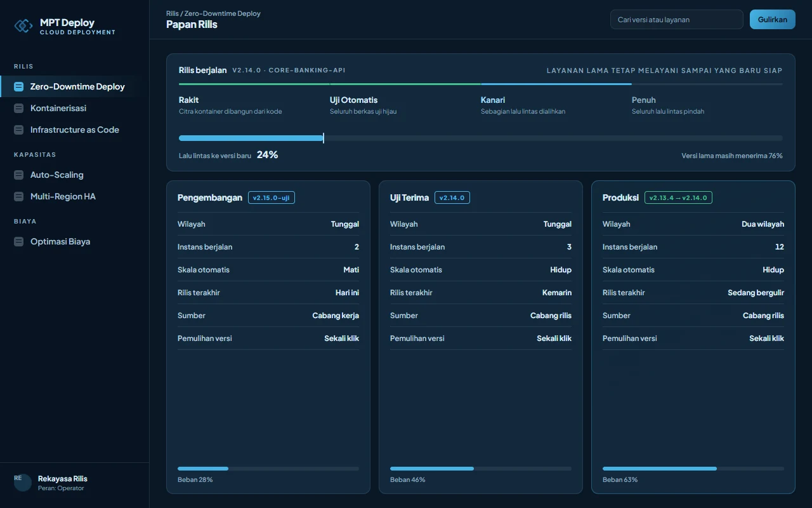This screenshot has height=508, width=812.
Task: Click the Rekayasa Rilis user name
Action: pos(63,479)
